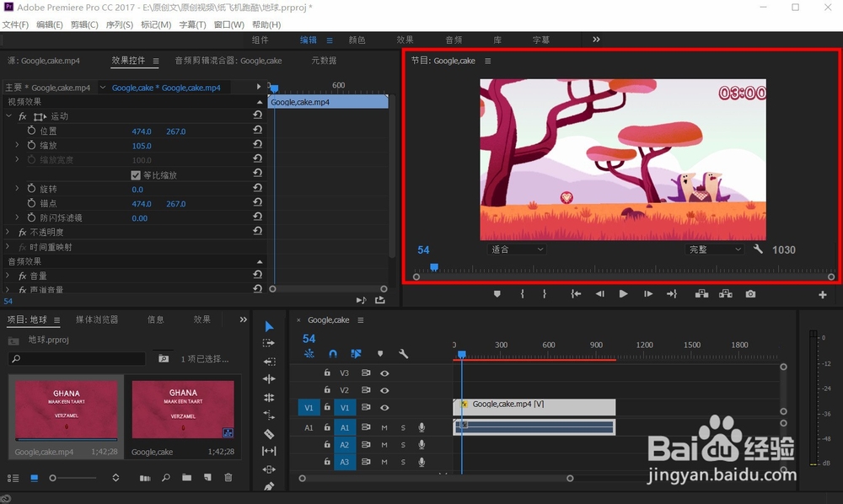Open the program monitor button editor plus
Image resolution: width=843 pixels, height=504 pixels.
[x=822, y=294]
